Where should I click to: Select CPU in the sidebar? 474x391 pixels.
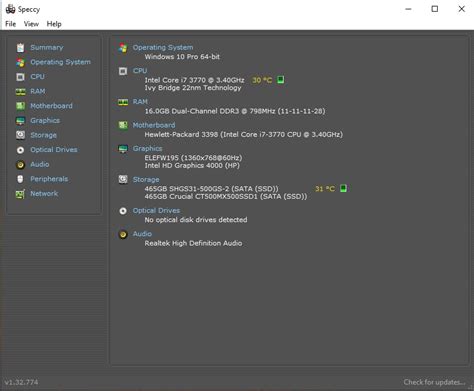37,76
